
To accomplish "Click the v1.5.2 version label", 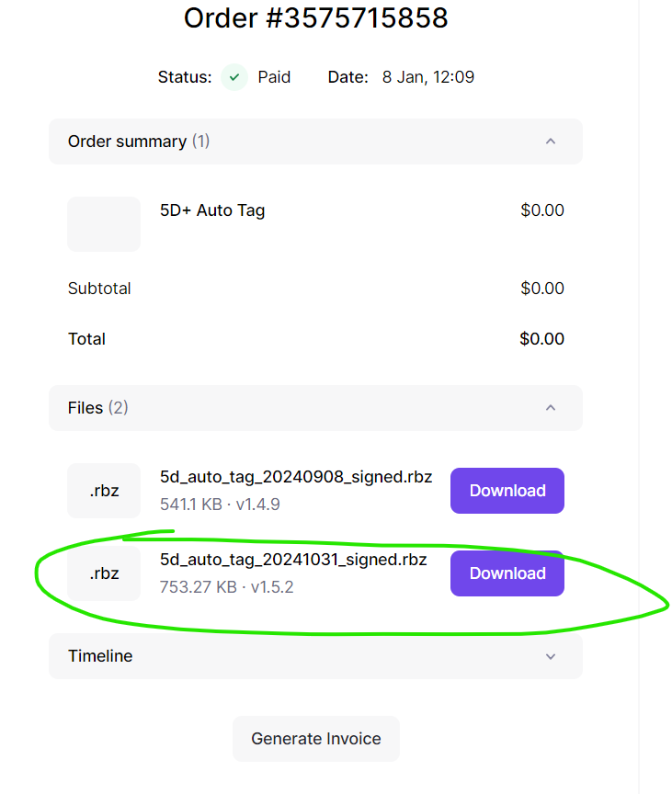I will tap(271, 587).
